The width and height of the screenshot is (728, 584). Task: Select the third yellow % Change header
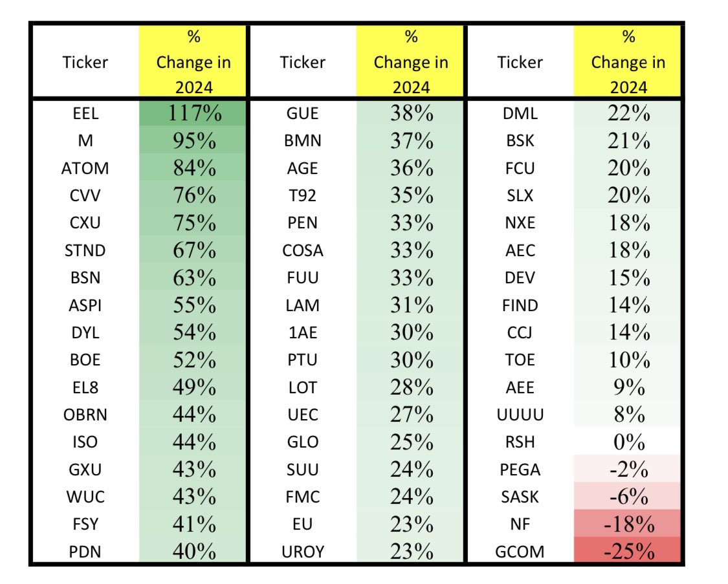click(x=628, y=62)
